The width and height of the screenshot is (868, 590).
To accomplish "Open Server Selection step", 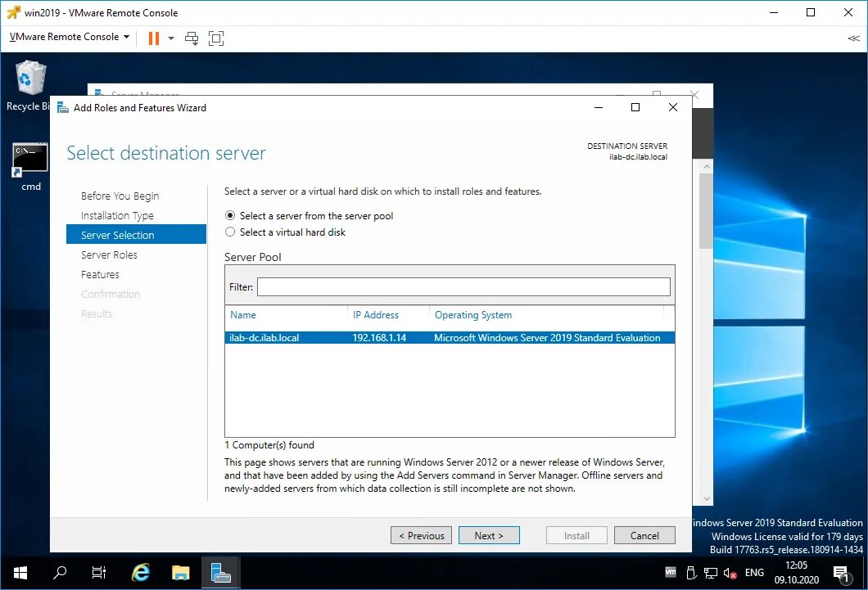I will pyautogui.click(x=136, y=235).
